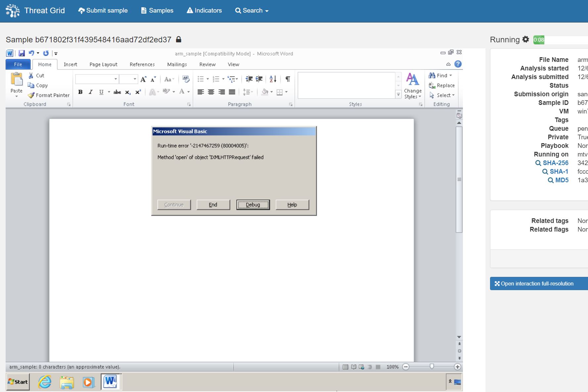Expand the font name combo box
588x392 pixels.
115,79
